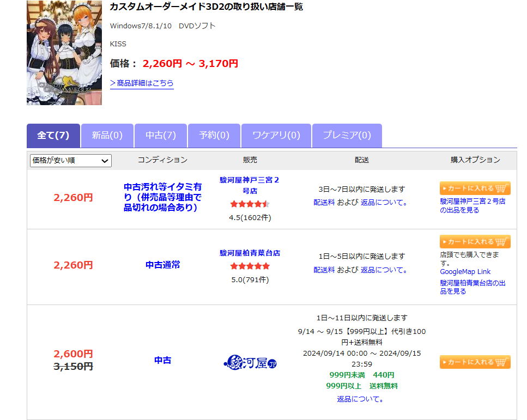Click the 5.0 star rating icons
The width and height of the screenshot is (527, 420).
pos(250,266)
